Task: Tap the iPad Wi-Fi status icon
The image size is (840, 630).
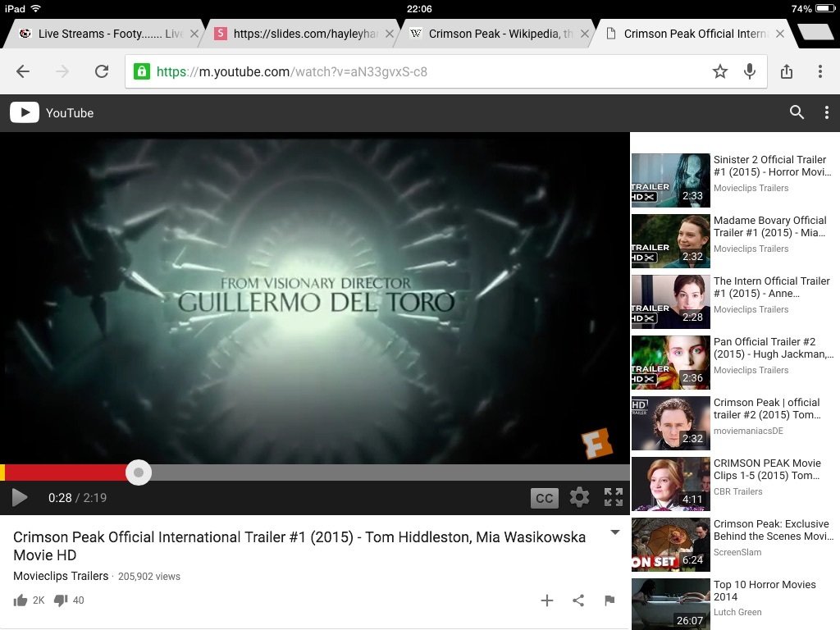Action: point(36,8)
